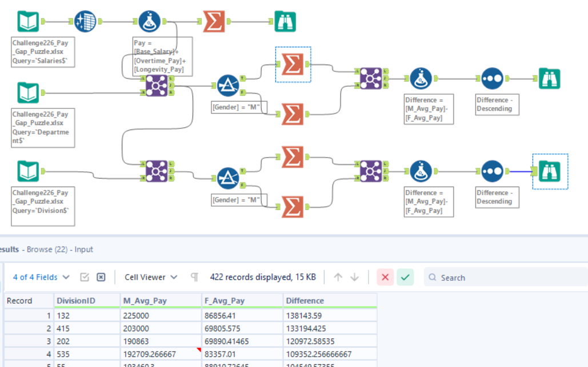Image resolution: width=588 pixels, height=367 pixels.
Task: Click the cell with value 86856.41
Action: (242, 316)
